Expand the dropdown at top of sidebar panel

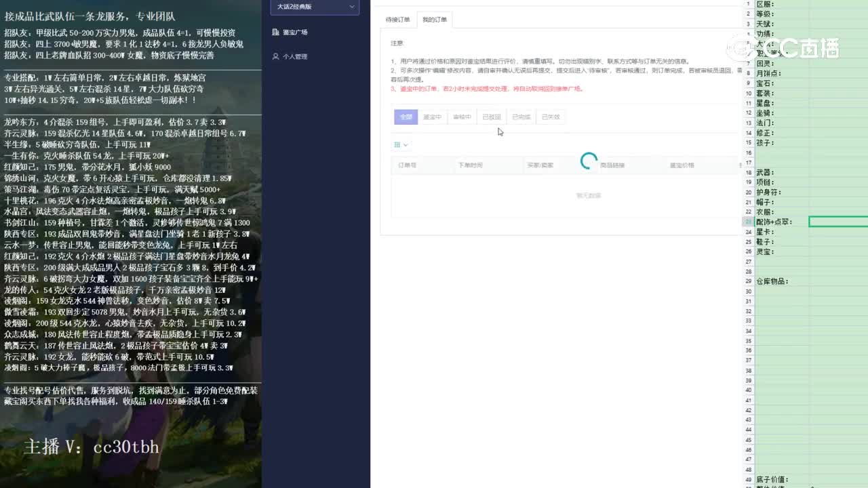click(315, 6)
